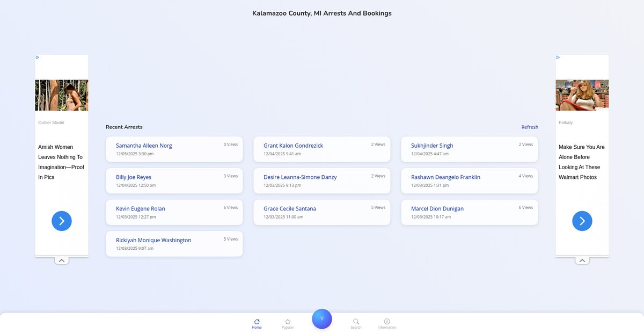Go to the Home icon in bottom navigation
The width and height of the screenshot is (644, 333).
click(257, 323)
